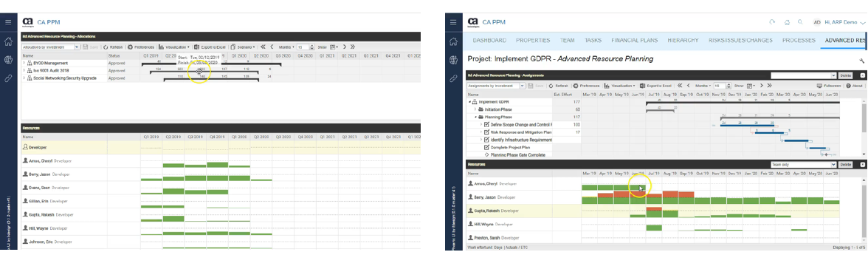Click the globe icon in the Implement GDPR screen sidebar

(453, 60)
